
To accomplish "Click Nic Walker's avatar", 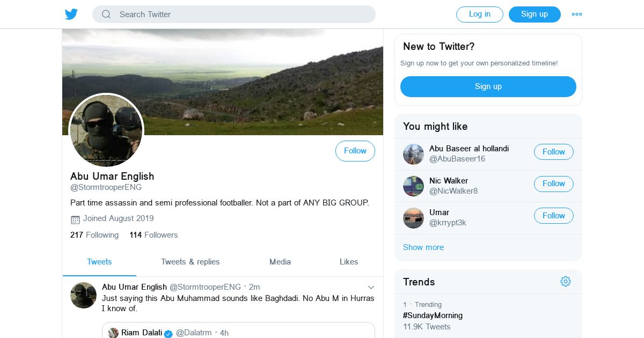I will [x=414, y=186].
